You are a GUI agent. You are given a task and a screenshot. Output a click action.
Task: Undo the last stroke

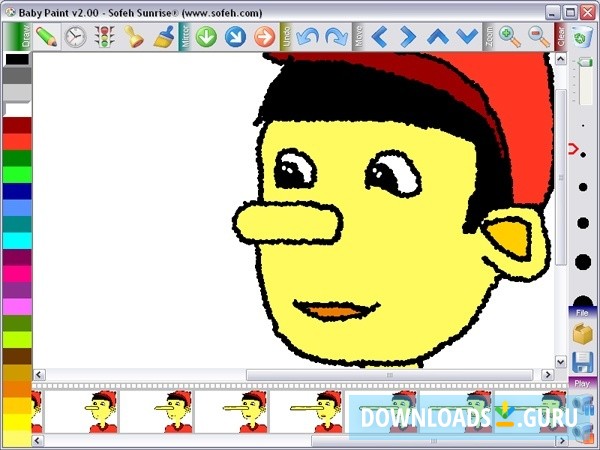pyautogui.click(x=307, y=37)
